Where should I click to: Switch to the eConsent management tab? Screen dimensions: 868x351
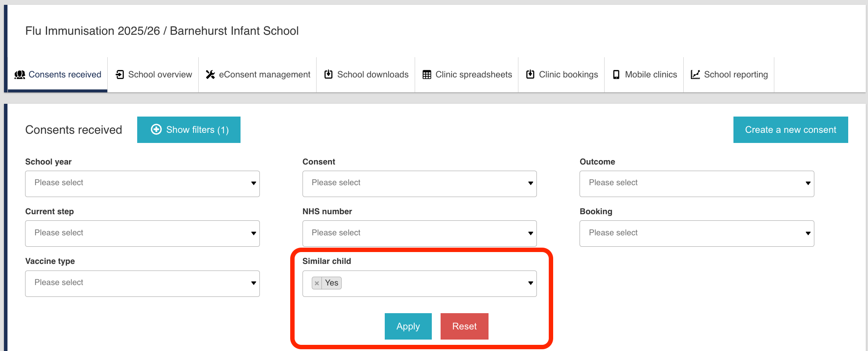[264, 75]
